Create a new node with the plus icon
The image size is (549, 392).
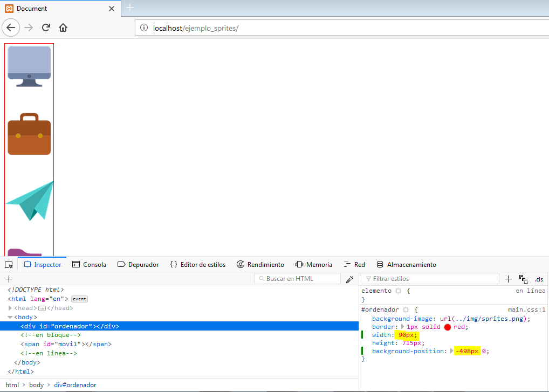pos(9,279)
